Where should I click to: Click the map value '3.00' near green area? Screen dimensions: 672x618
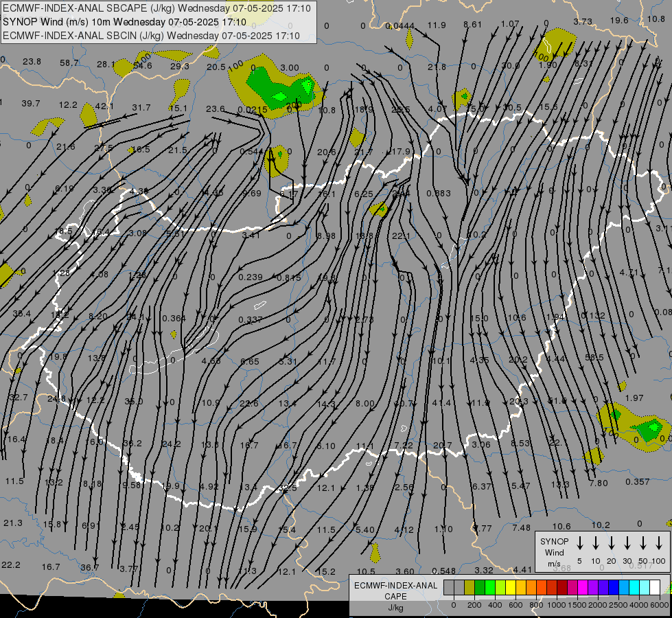click(290, 68)
